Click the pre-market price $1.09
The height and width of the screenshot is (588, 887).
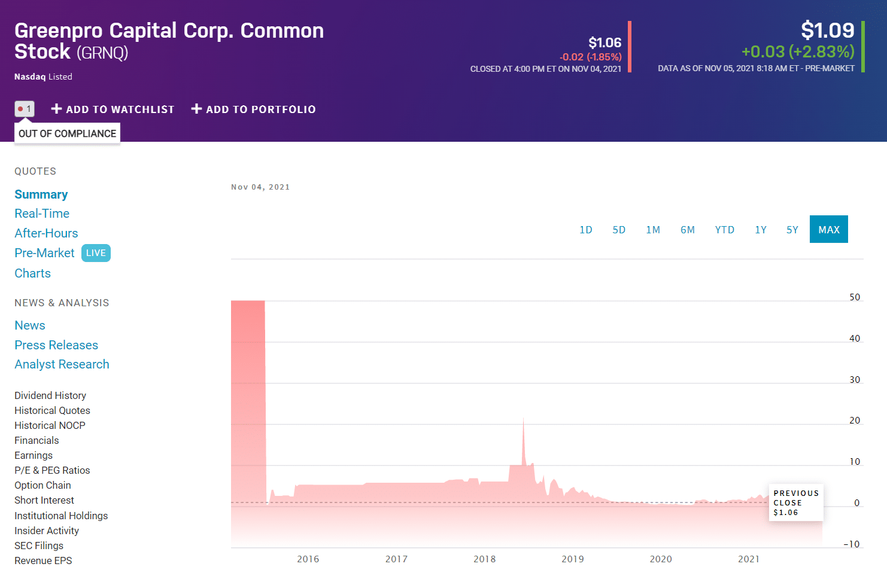[828, 31]
